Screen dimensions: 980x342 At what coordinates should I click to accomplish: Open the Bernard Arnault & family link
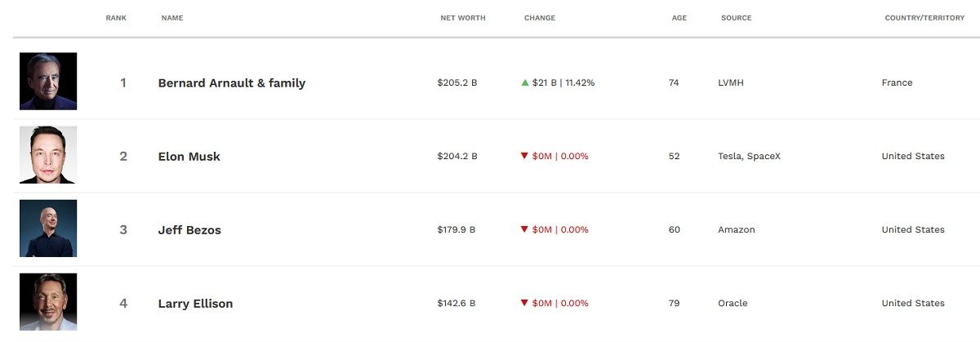point(231,83)
